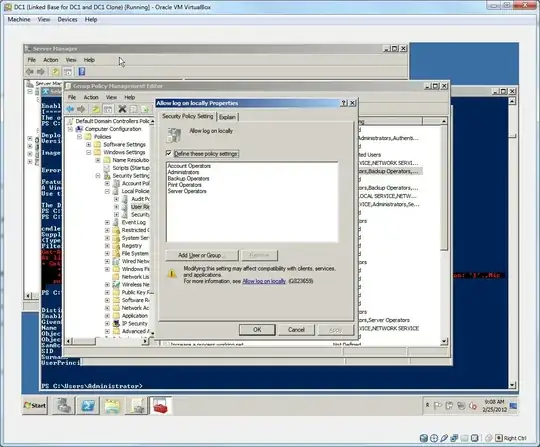Select the Security Policy Setting tab
The height and width of the screenshot is (447, 540).
coord(188,116)
